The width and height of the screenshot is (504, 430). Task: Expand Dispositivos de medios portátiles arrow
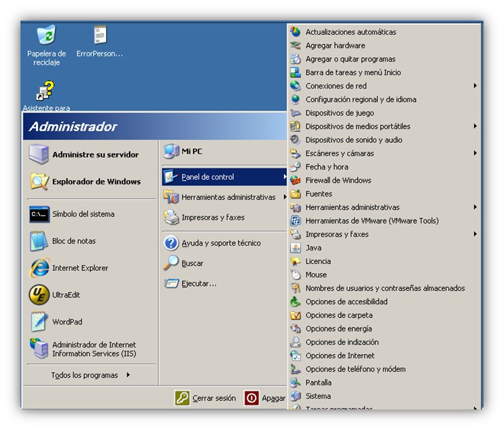[475, 126]
